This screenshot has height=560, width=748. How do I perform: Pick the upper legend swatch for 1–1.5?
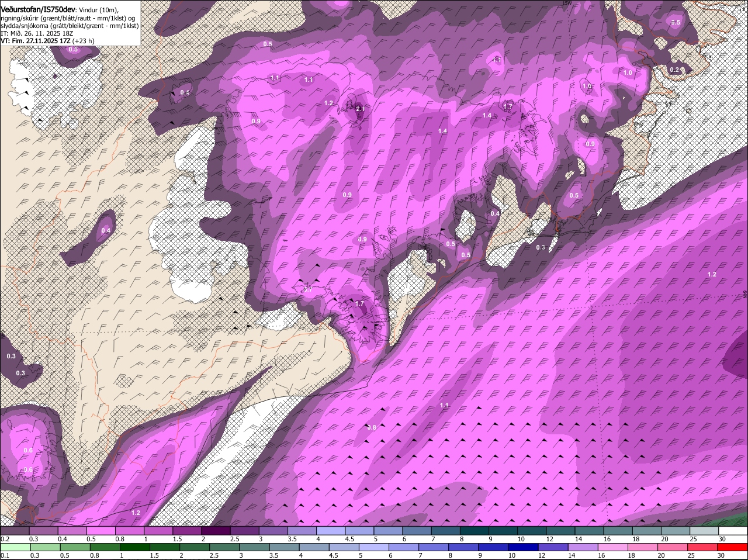pyautogui.click(x=158, y=531)
